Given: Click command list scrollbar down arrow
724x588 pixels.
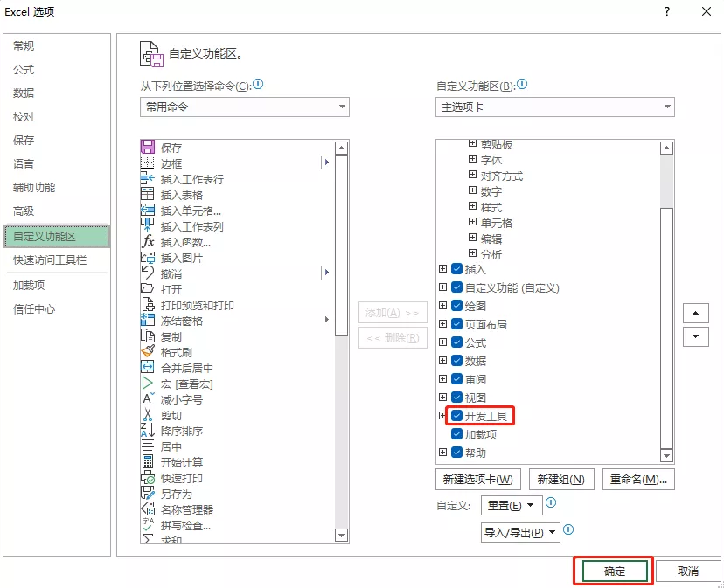Looking at the screenshot, I should pyautogui.click(x=341, y=536).
